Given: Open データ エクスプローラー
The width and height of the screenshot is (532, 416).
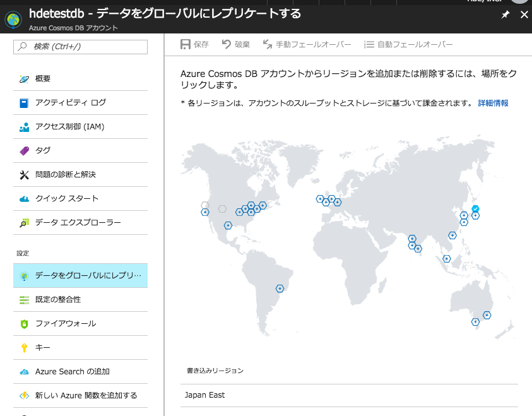Looking at the screenshot, I should pos(80,223).
